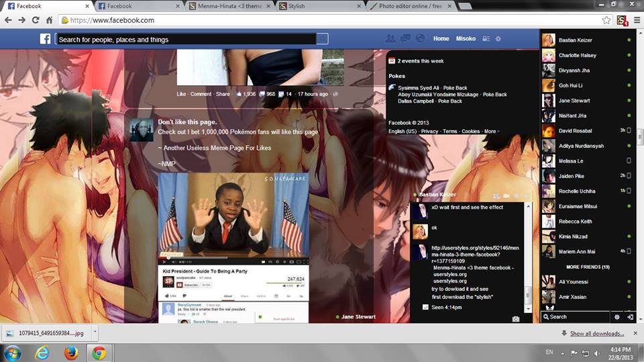Click the Chrome address bar
Screen dimensions: 644x362
tap(331, 19)
